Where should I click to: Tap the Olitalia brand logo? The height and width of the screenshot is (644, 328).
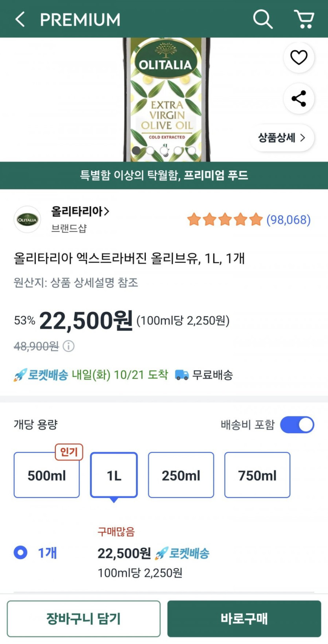27,219
